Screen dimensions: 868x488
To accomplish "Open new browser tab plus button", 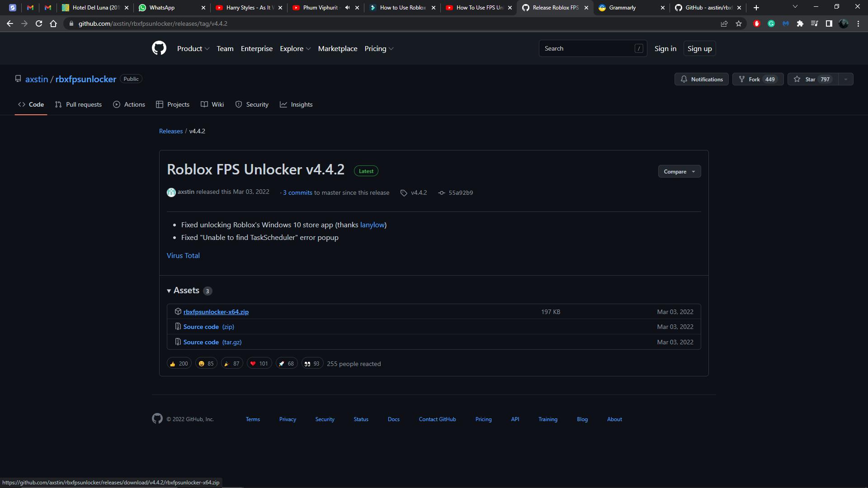I will [x=756, y=8].
